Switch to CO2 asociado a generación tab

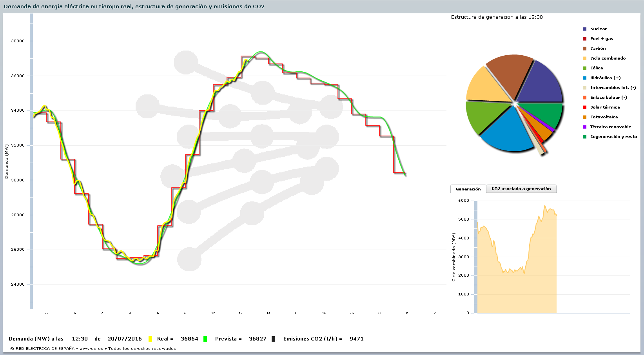tap(521, 189)
